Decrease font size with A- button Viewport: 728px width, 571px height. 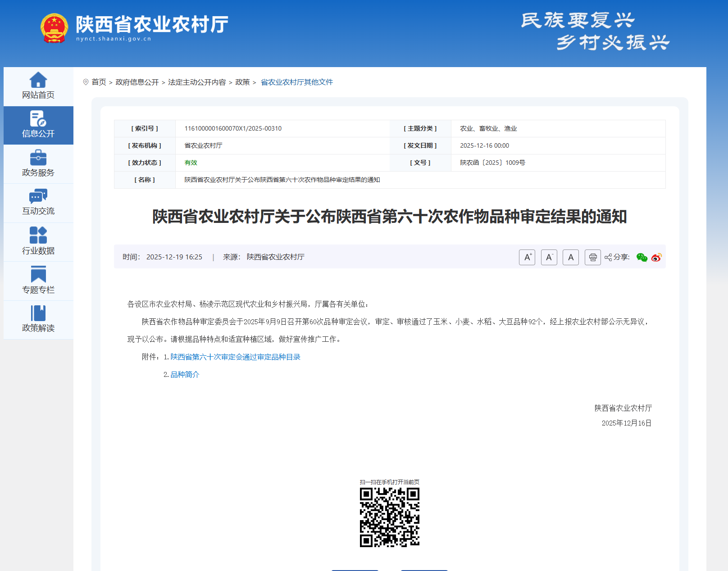[x=549, y=258]
